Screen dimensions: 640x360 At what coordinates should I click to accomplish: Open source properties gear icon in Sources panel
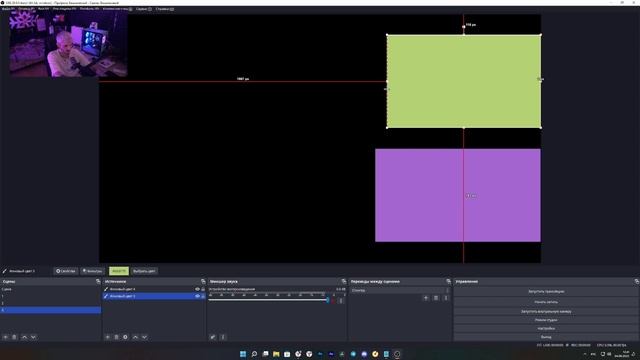(x=125, y=337)
